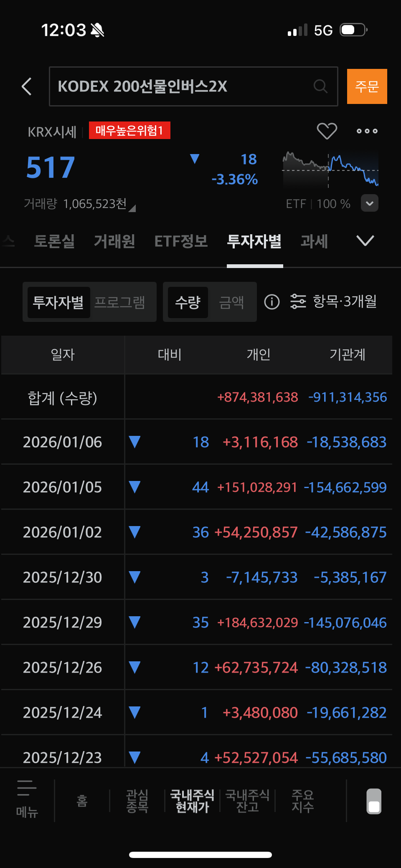Open the ETF정보 tab
Screen dimensions: 401x868
tap(181, 241)
